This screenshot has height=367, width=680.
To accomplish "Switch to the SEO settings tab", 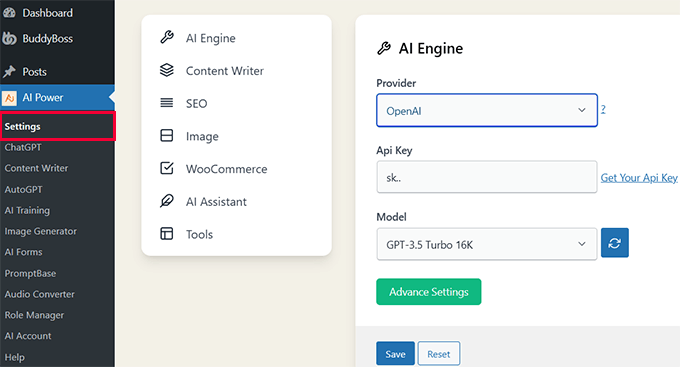I will [x=196, y=104].
